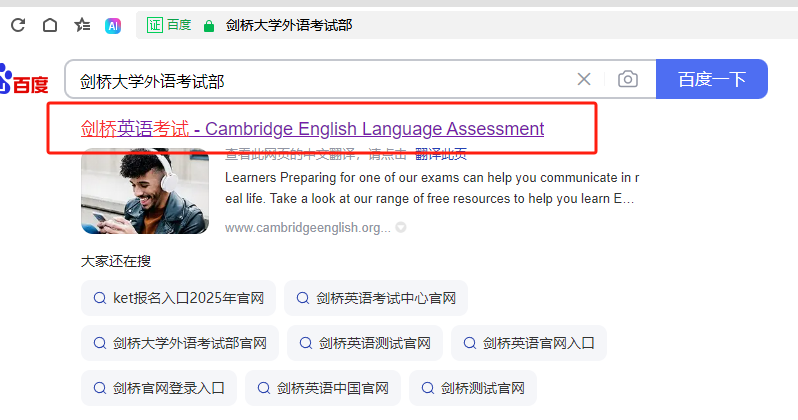Open the Baidu logo home link

point(24,80)
